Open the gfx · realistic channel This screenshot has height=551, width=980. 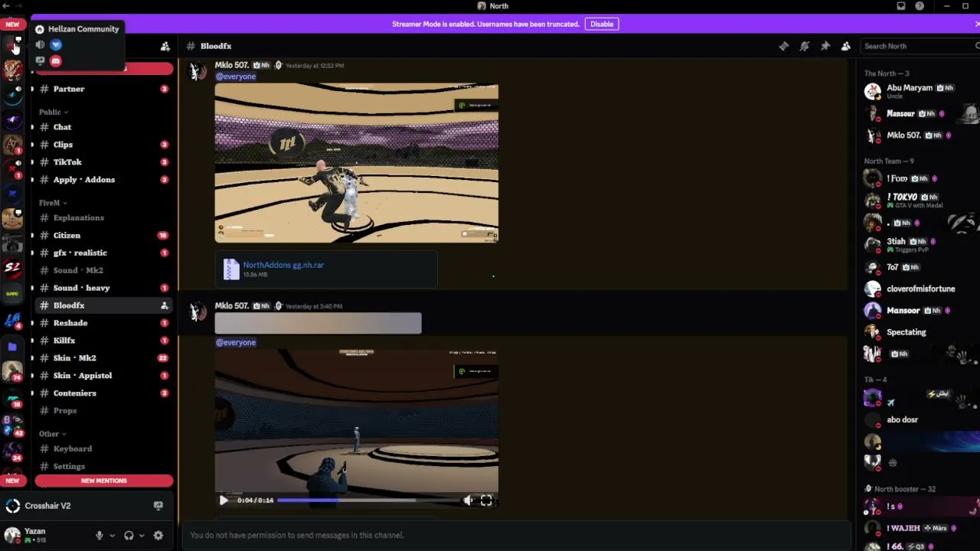pos(103,253)
